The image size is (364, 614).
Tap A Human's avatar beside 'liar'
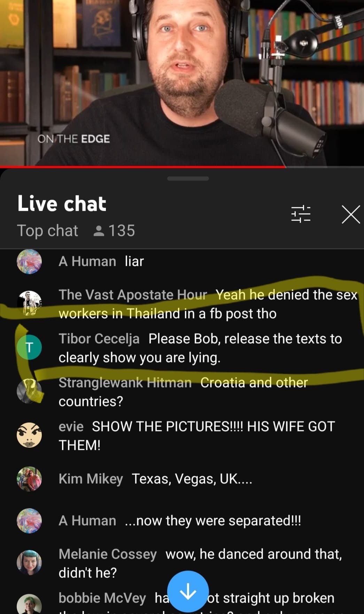click(x=29, y=261)
